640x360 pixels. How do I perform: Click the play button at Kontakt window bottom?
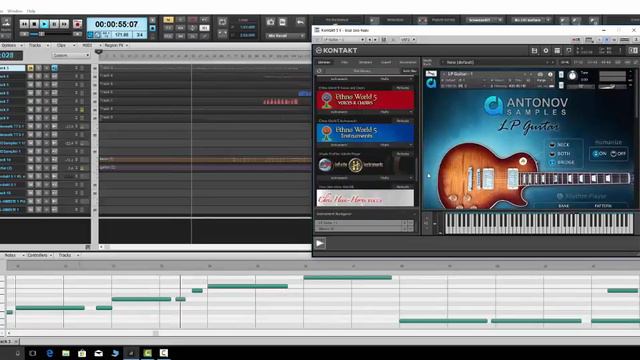[x=320, y=244]
